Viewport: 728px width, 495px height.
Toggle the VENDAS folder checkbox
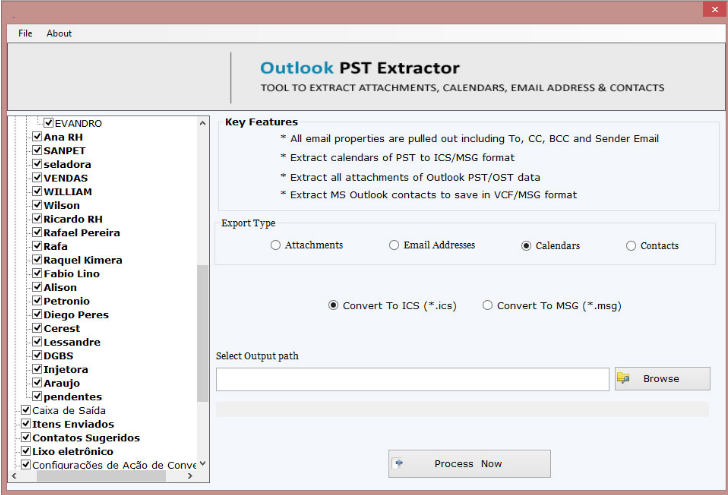point(37,177)
